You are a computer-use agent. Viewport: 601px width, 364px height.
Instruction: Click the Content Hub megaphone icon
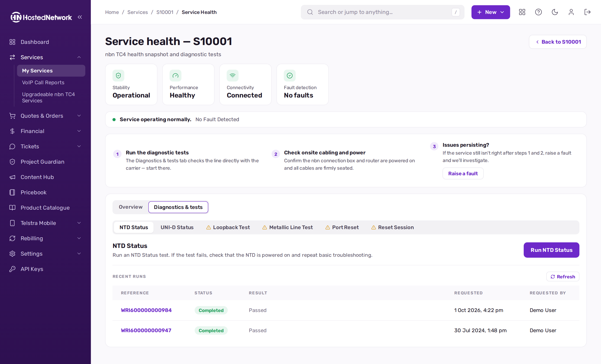tap(12, 177)
